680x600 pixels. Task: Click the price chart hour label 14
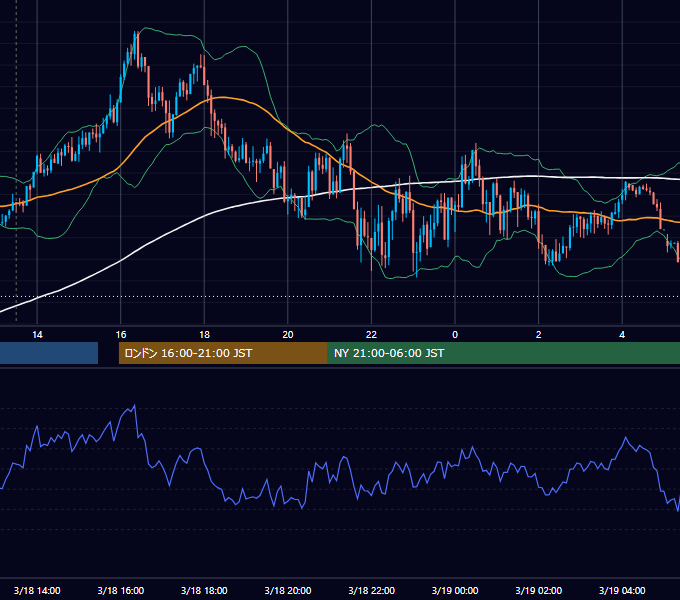click(37, 335)
